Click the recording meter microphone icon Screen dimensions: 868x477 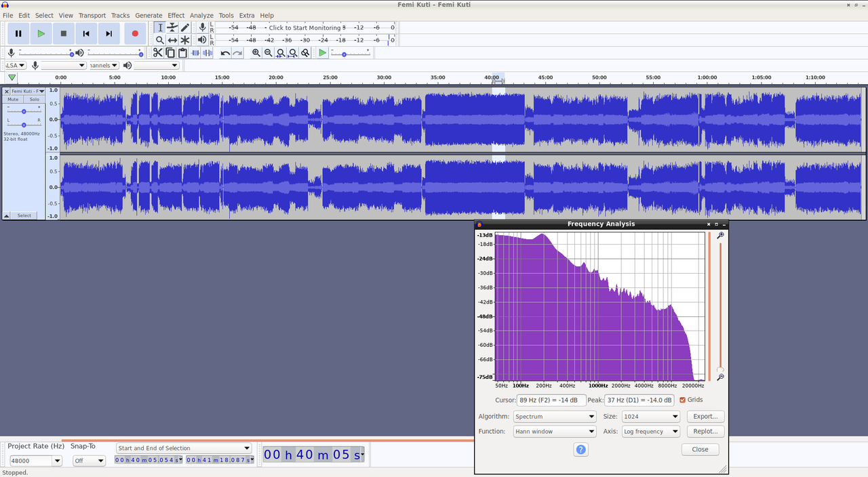(202, 27)
